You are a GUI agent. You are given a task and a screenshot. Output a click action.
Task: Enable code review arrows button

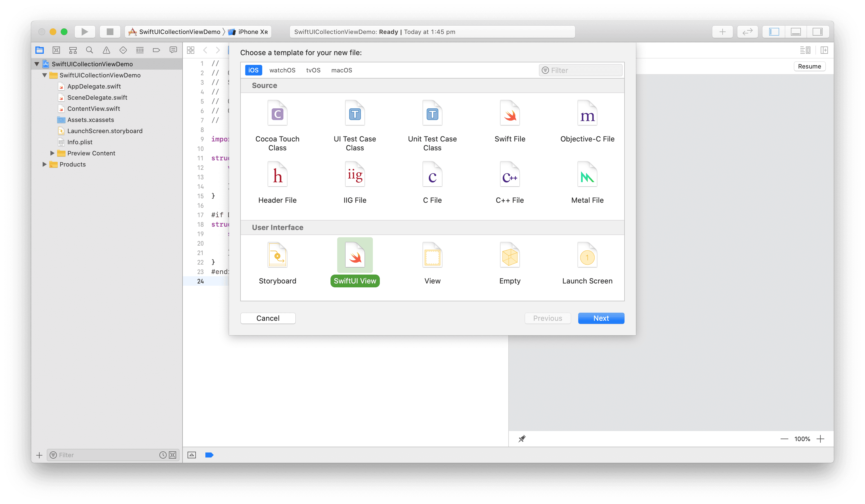coord(747,31)
